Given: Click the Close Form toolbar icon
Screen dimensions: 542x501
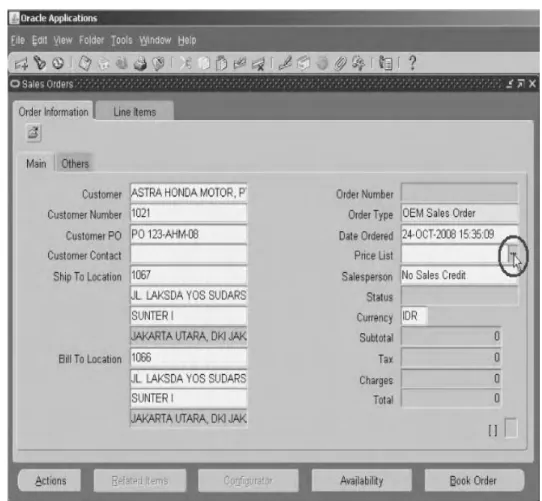Looking at the screenshot, I should [x=159, y=64].
